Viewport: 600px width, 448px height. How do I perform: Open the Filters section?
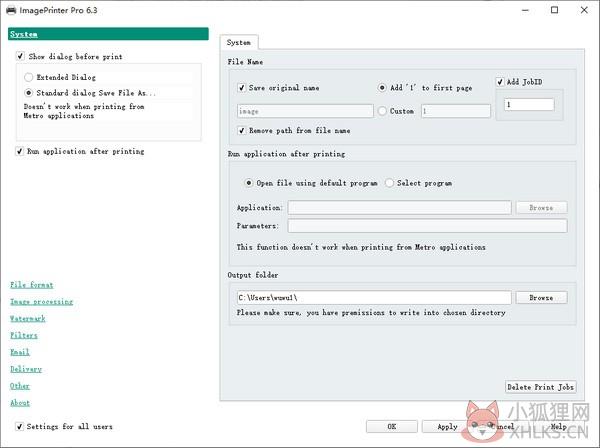[x=24, y=336]
